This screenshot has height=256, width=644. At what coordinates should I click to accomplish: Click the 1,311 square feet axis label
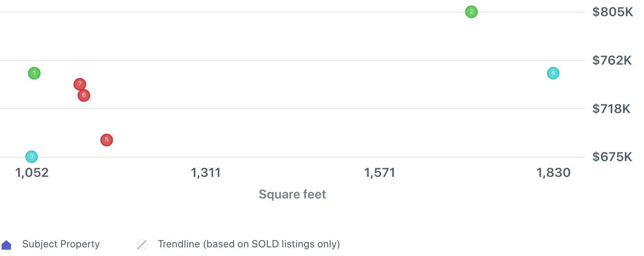pyautogui.click(x=206, y=173)
